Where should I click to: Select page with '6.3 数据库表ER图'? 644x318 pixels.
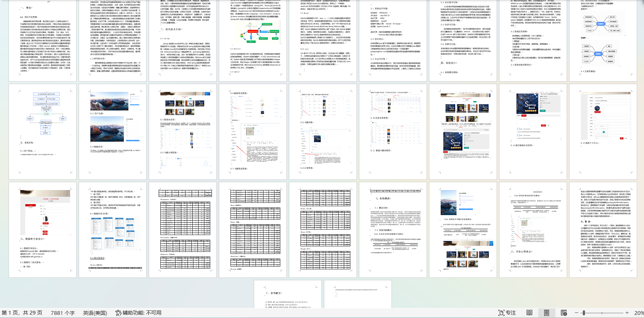pos(113,230)
